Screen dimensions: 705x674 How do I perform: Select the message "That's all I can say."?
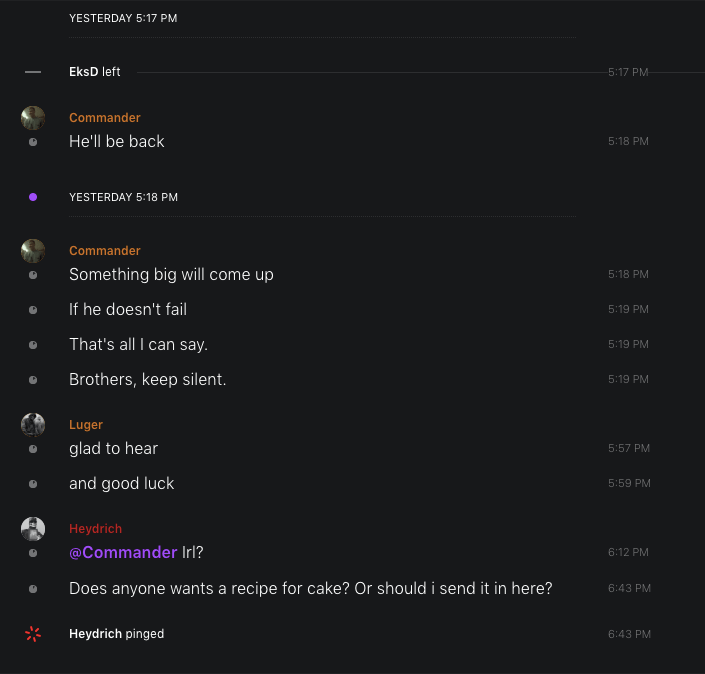click(138, 345)
